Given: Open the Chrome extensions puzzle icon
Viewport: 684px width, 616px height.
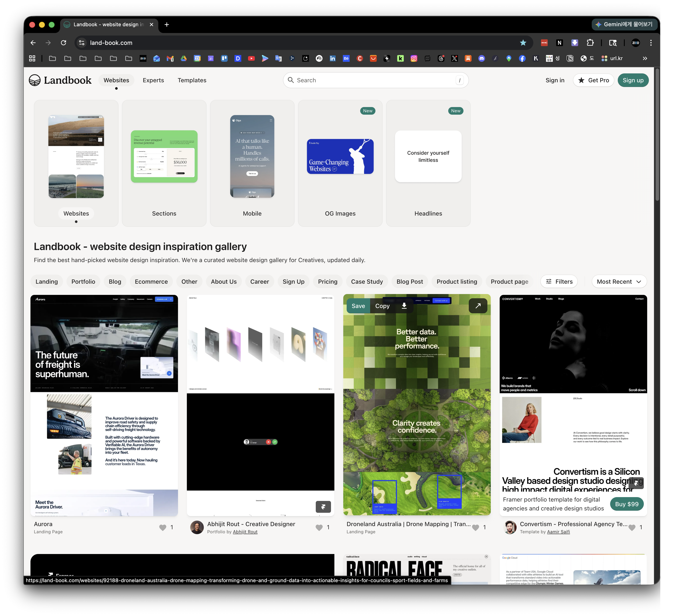Looking at the screenshot, I should click(x=590, y=43).
